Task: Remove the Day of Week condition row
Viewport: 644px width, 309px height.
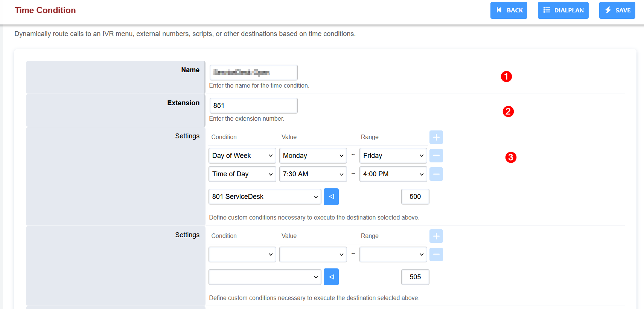Action: [x=436, y=156]
